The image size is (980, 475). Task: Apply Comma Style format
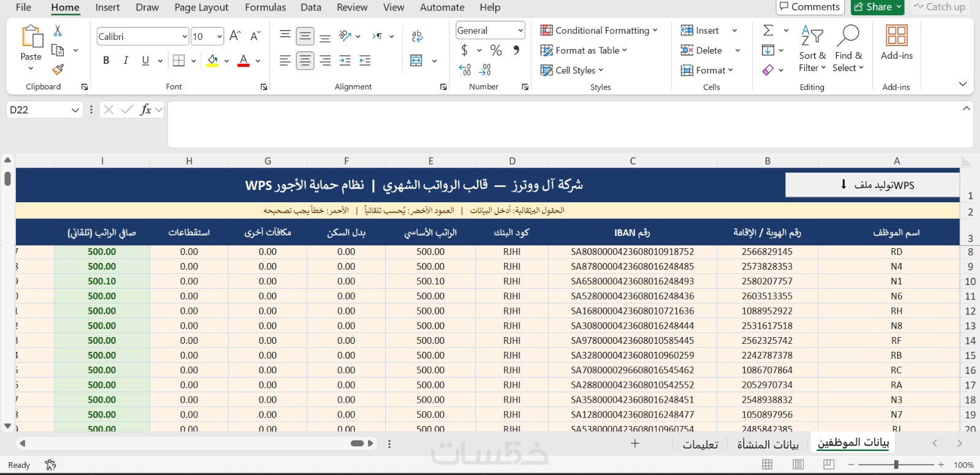(516, 50)
